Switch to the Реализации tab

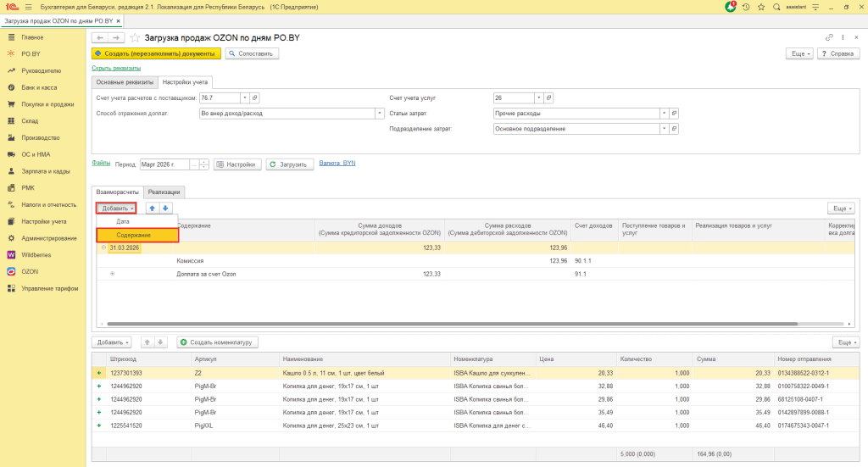click(x=164, y=192)
